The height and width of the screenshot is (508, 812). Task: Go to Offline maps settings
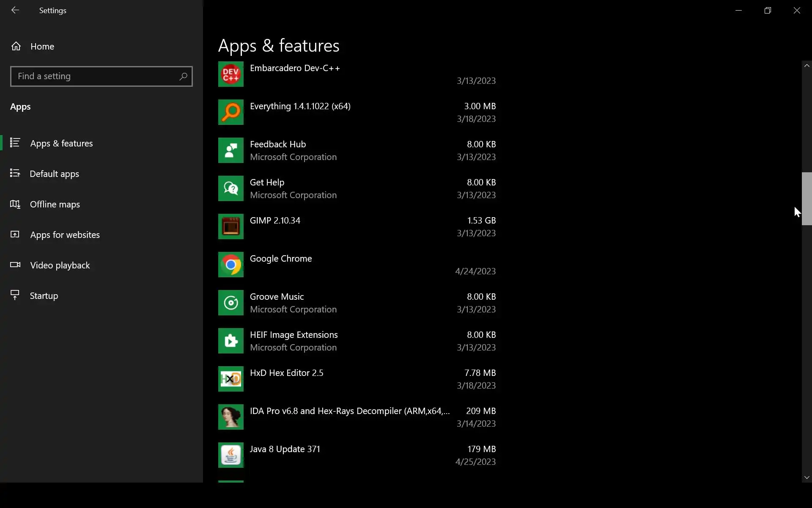(55, 204)
